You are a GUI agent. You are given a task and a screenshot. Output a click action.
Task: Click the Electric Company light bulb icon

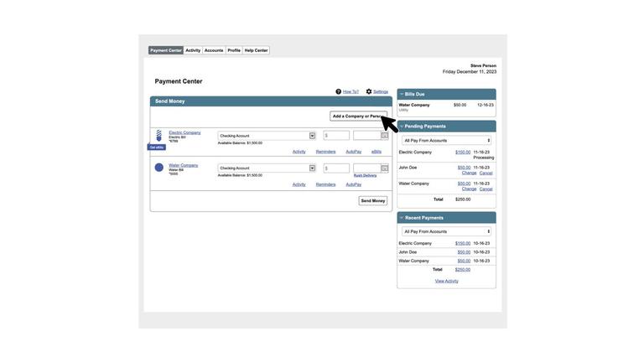pos(159,136)
